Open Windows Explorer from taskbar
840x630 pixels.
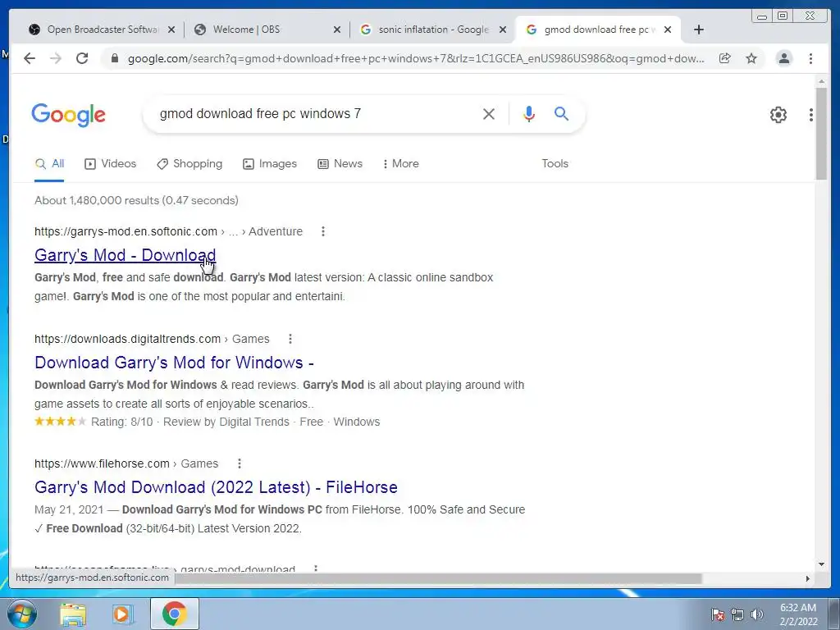(73, 614)
